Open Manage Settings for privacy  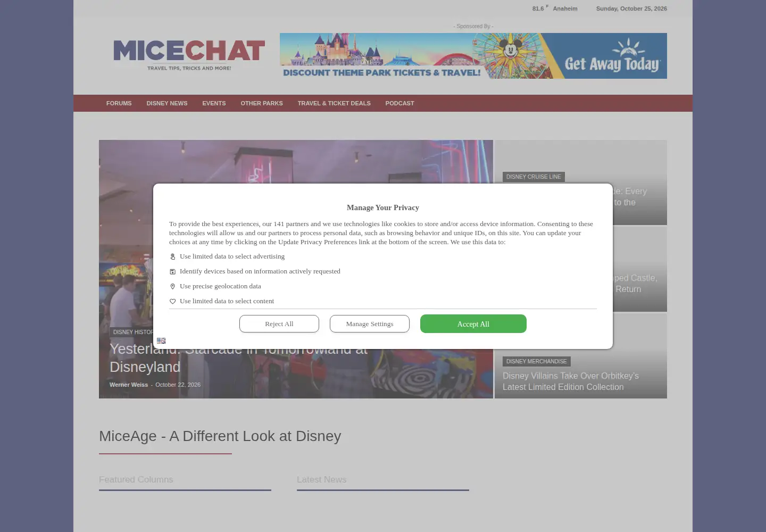click(x=370, y=324)
